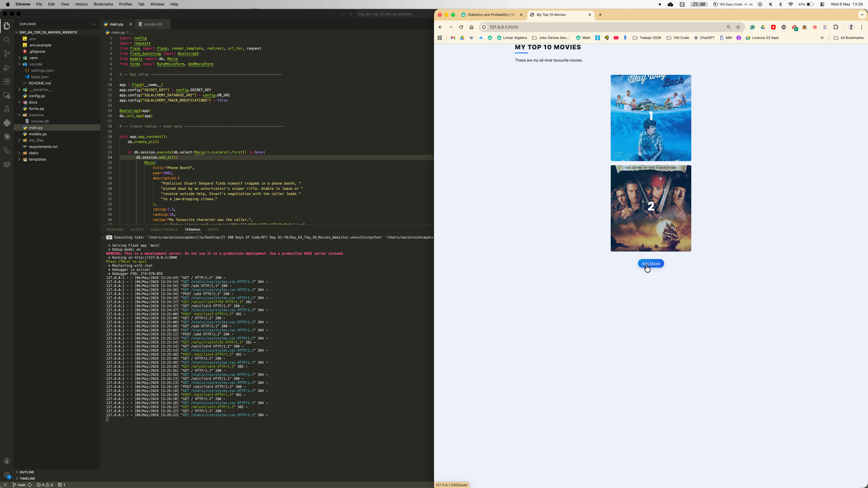Open the All Bookmarks folder
Viewport: 868px width, 488px height.
click(849, 38)
